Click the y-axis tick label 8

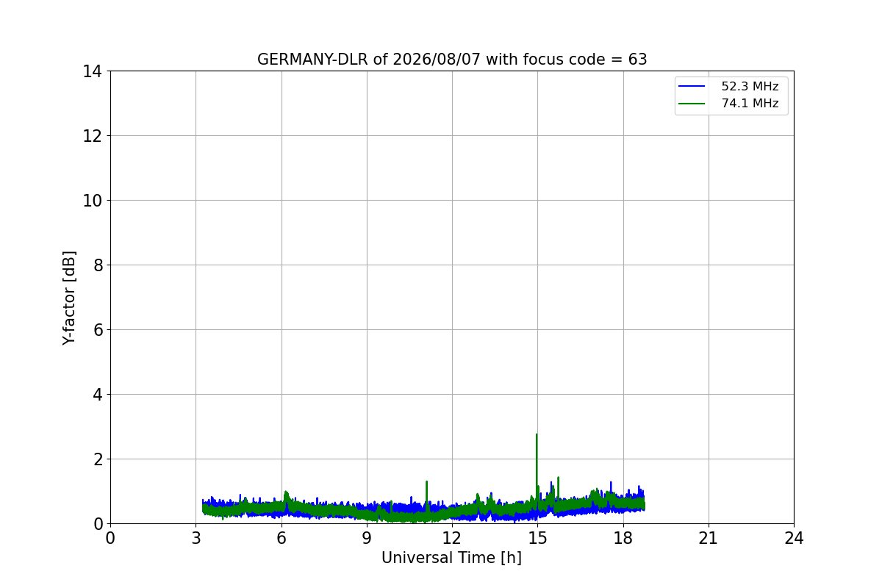click(98, 265)
